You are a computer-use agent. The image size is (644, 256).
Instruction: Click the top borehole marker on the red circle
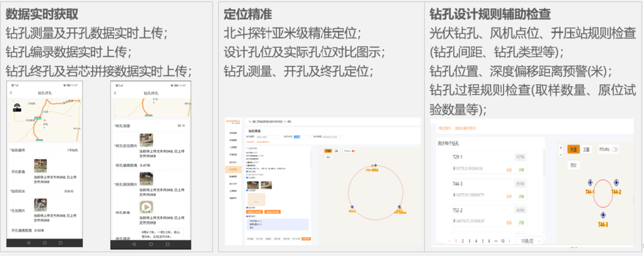click(x=375, y=165)
